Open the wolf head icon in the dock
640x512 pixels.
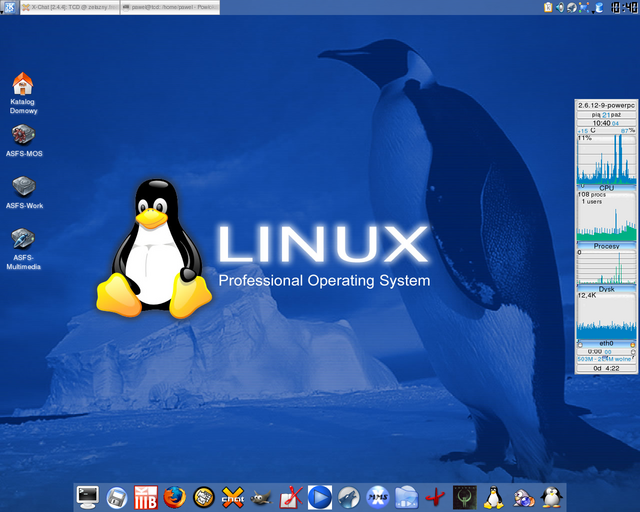349,498
